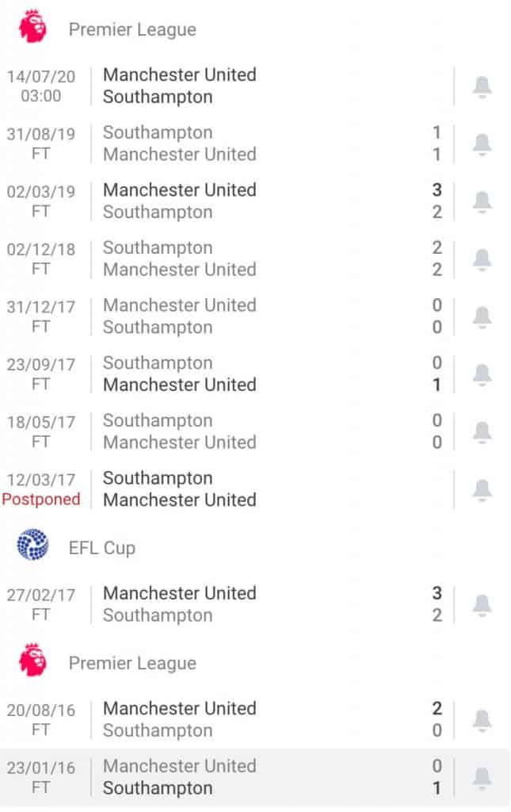Click the bell icon beside the EFL Cup match
Image resolution: width=511 pixels, height=812 pixels.
[482, 604]
